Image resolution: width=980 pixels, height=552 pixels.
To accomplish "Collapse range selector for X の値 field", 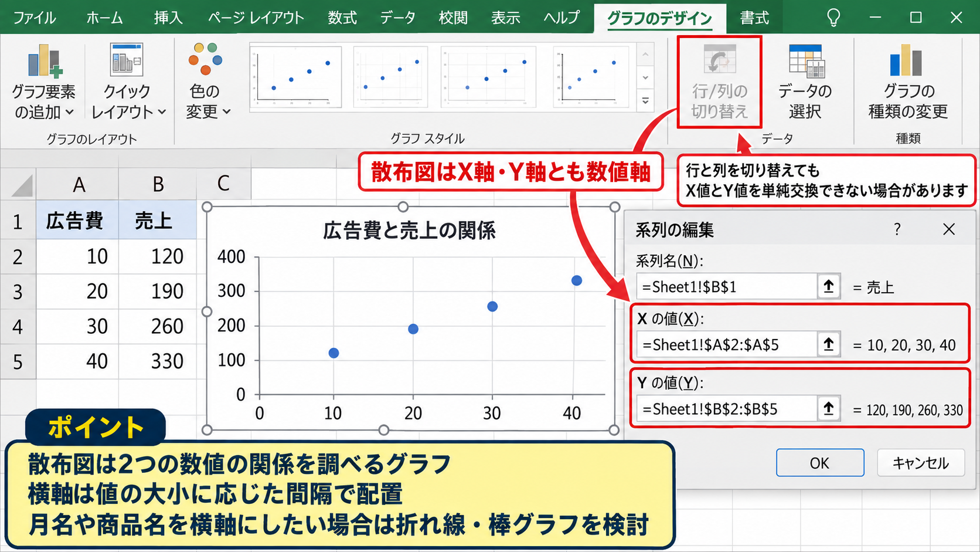I will (x=829, y=344).
